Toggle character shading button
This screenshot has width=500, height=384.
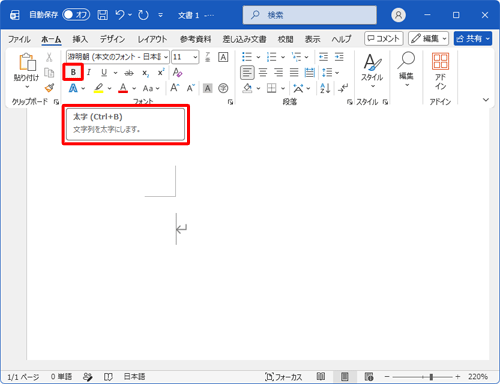coord(207,88)
